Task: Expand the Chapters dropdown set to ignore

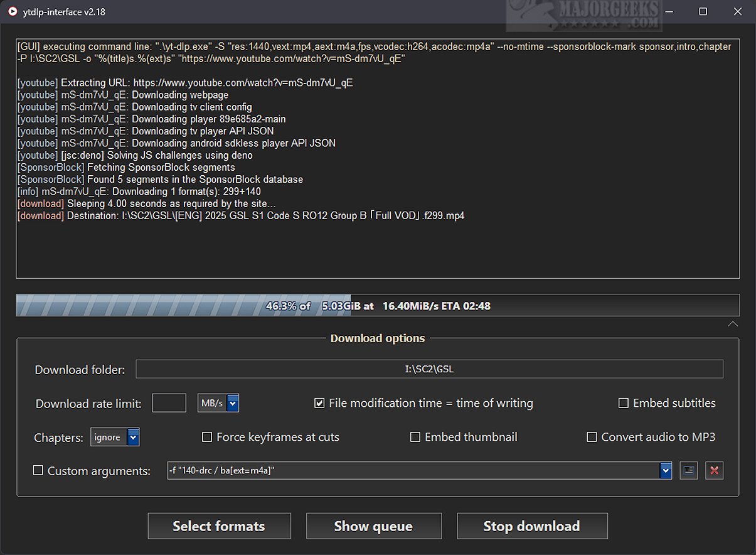Action: pos(133,437)
